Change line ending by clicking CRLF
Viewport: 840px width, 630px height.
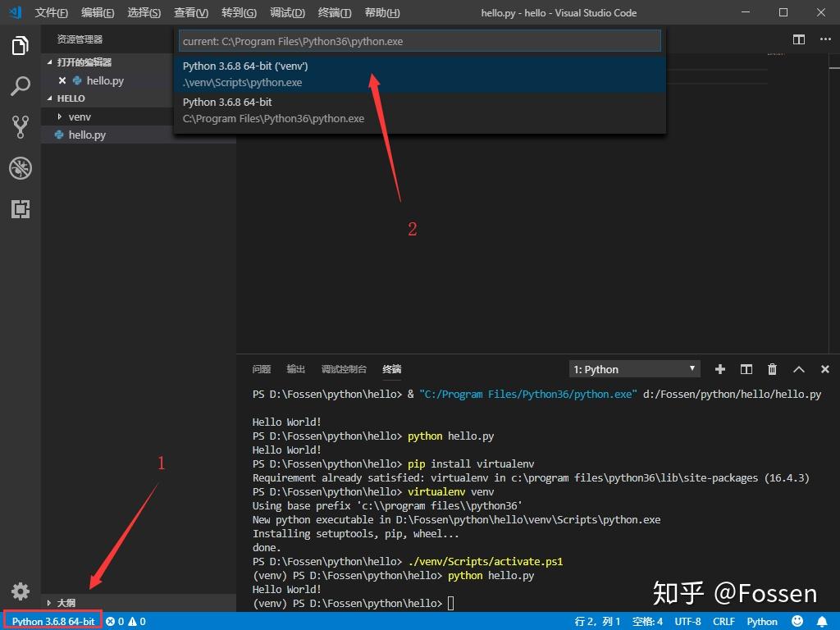click(x=724, y=621)
